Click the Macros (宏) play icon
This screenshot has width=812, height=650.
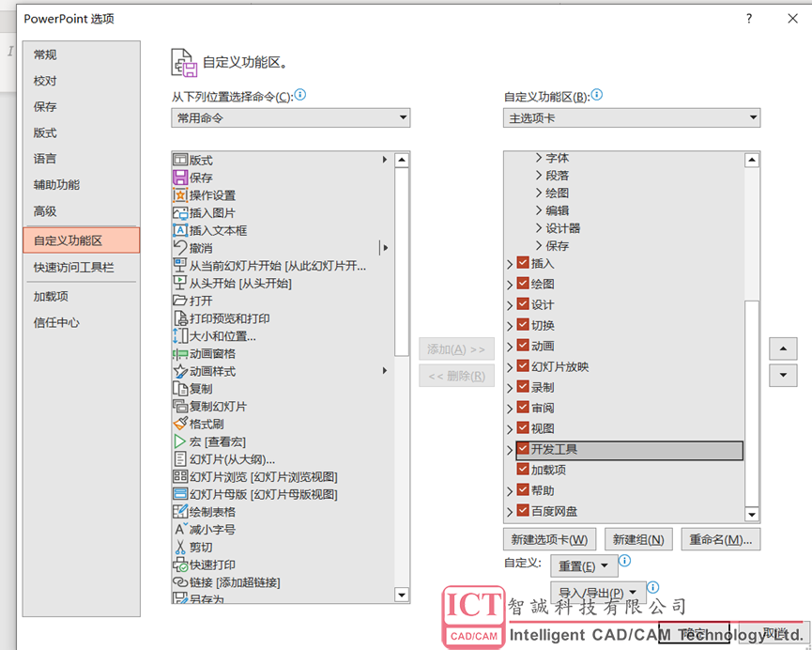tap(181, 441)
